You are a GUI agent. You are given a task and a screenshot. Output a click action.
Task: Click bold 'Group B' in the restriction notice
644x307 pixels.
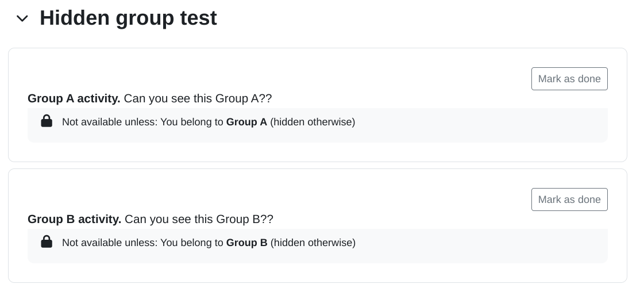(x=247, y=243)
